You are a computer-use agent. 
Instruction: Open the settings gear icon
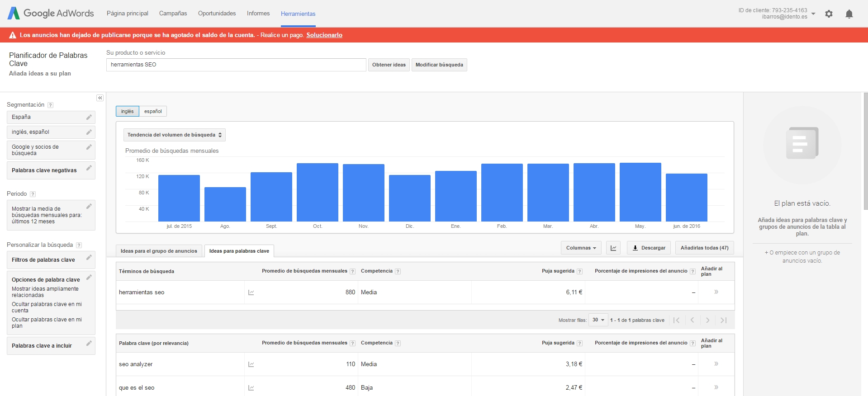[x=829, y=14]
